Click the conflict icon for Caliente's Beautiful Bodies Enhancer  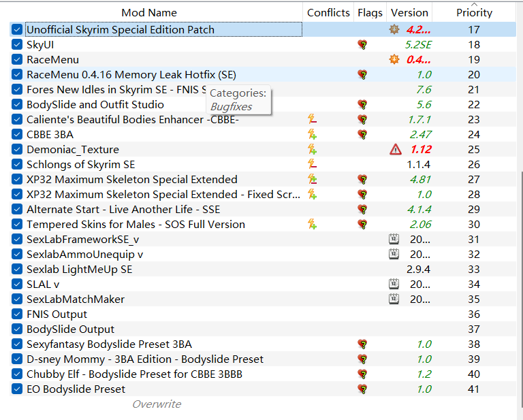tap(312, 119)
